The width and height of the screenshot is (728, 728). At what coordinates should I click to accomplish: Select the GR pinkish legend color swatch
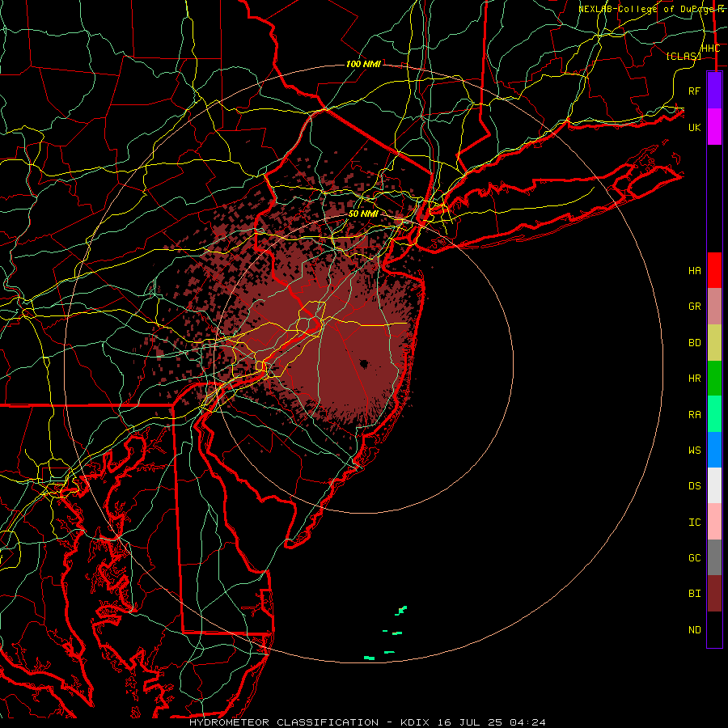point(714,307)
